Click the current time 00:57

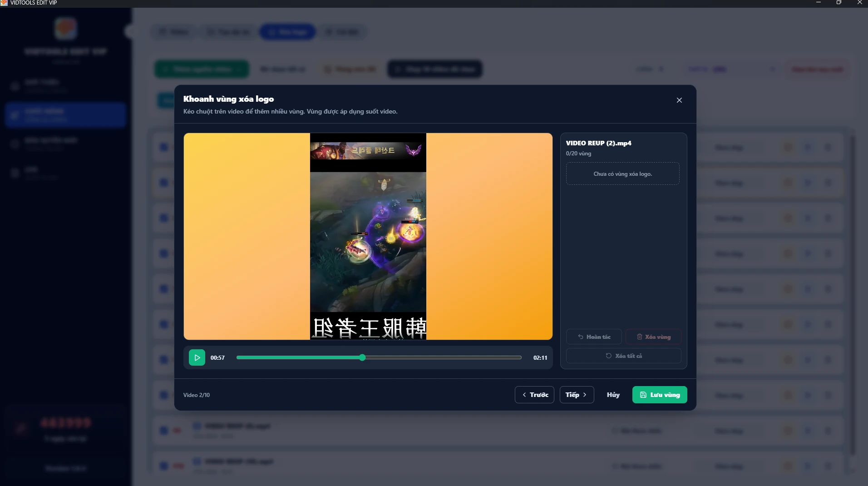tap(217, 358)
